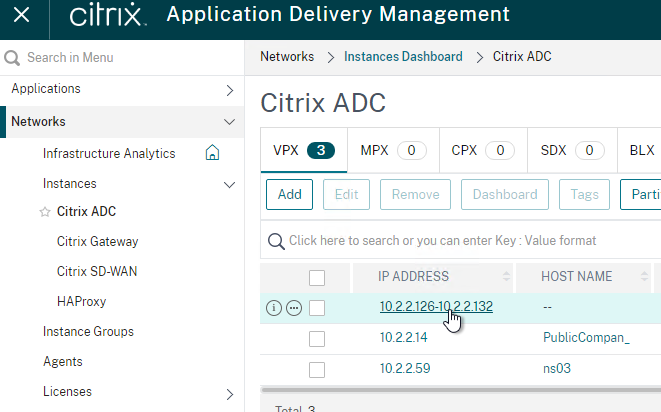Sort by IP ADDRESS column arrows

506,277
